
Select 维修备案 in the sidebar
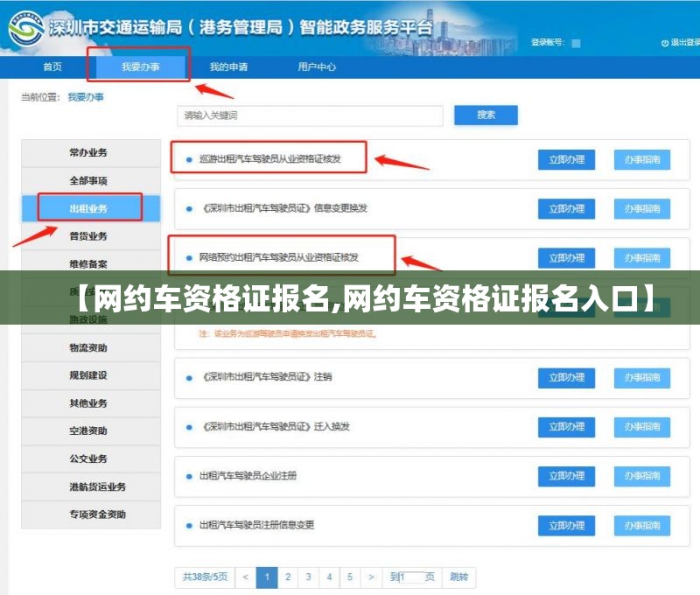point(91,263)
